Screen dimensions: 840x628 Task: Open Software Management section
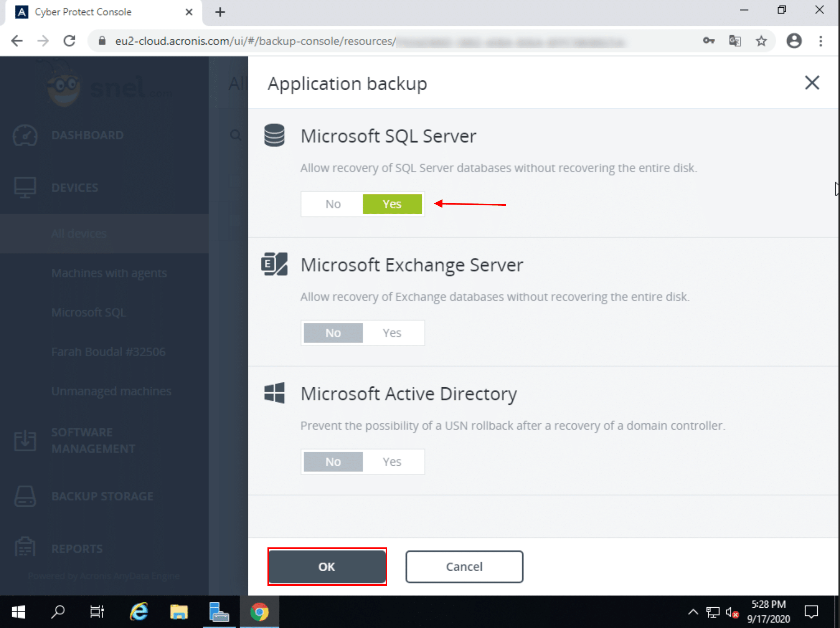click(x=93, y=440)
